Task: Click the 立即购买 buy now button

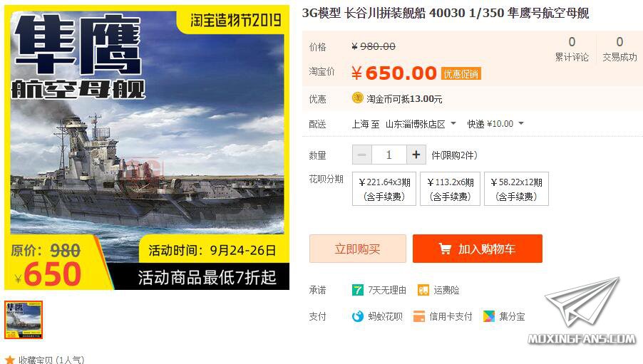Action: (x=358, y=249)
